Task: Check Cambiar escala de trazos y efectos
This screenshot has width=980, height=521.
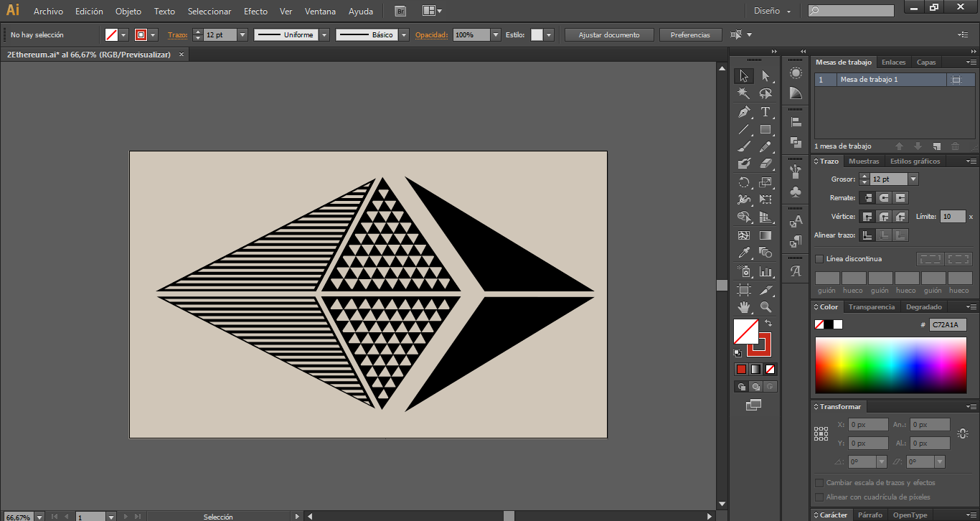Action: [819, 483]
